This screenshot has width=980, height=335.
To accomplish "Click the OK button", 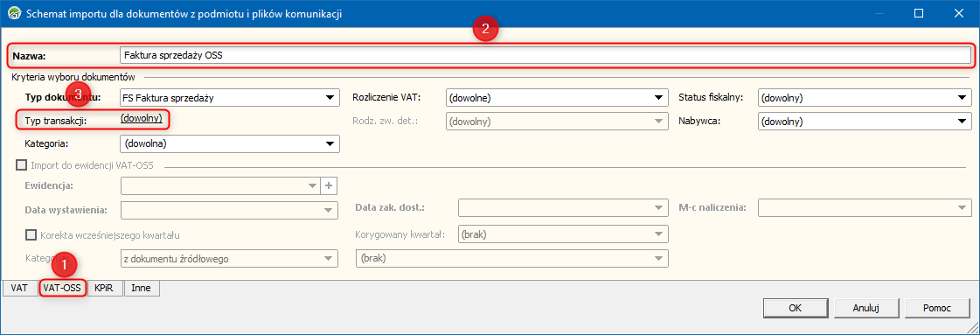I will [795, 308].
